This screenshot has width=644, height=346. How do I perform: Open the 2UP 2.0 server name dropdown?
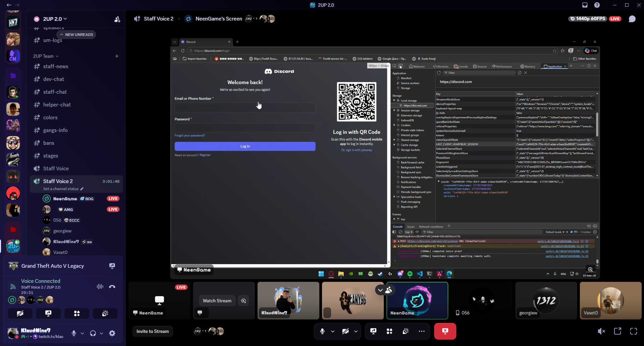pos(55,19)
